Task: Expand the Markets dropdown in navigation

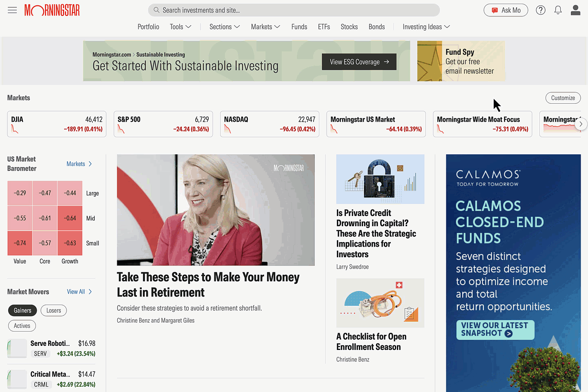Action: [x=265, y=27]
